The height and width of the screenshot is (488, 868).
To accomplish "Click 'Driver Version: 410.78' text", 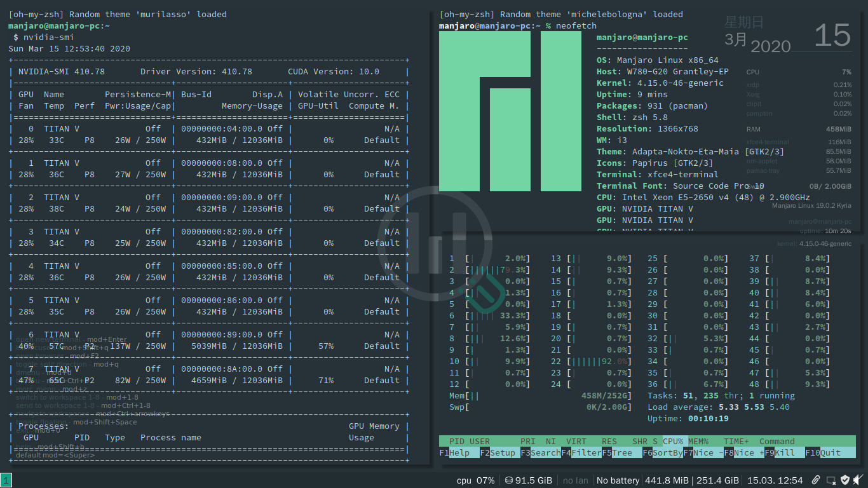I will click(196, 72).
